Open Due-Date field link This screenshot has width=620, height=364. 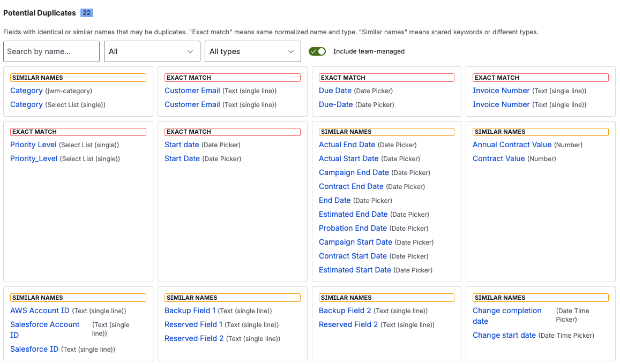335,104
